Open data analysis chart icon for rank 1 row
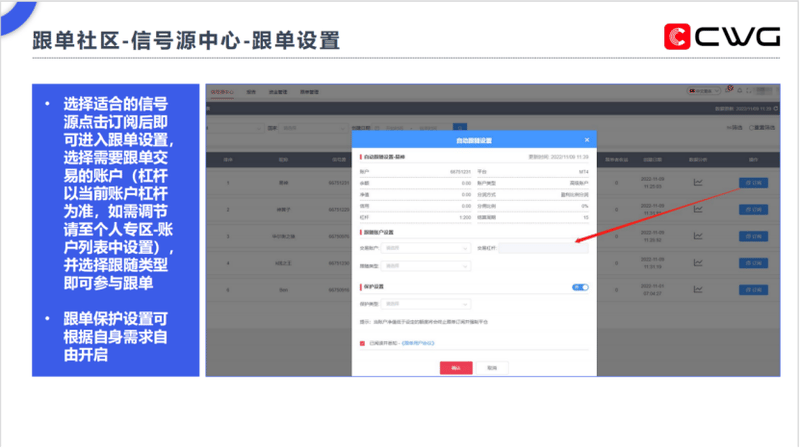 tap(698, 182)
